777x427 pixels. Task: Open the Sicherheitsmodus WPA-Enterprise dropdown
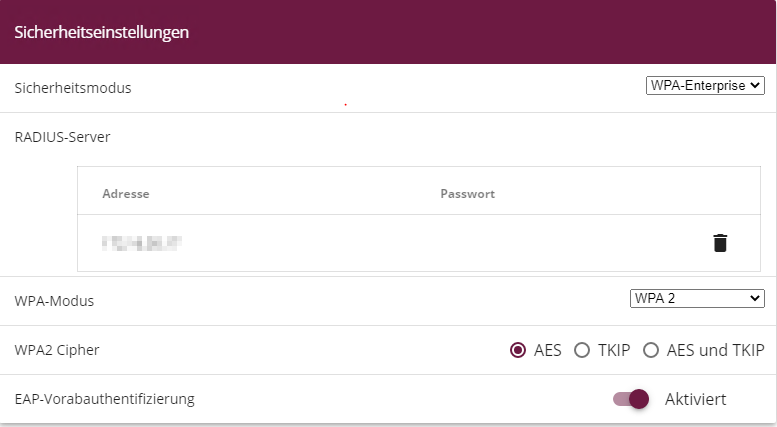coord(705,87)
